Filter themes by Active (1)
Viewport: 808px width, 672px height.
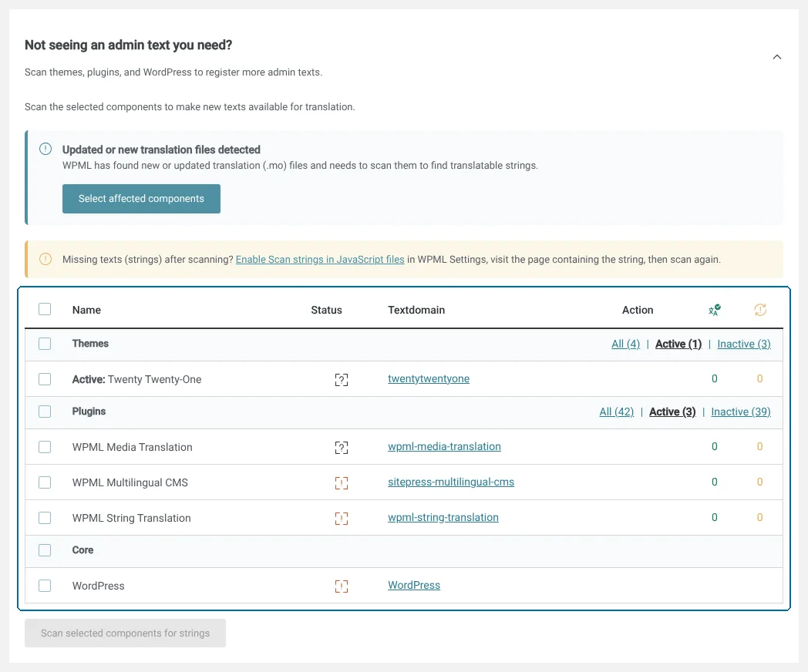pos(678,344)
